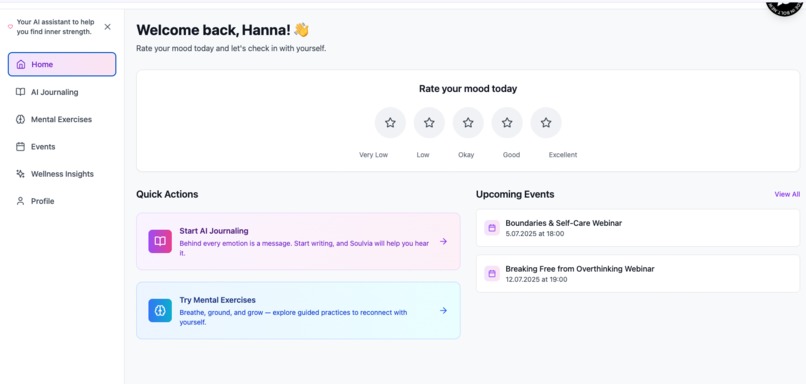The height and width of the screenshot is (384, 806).
Task: Open the Home menu item
Action: (x=62, y=64)
